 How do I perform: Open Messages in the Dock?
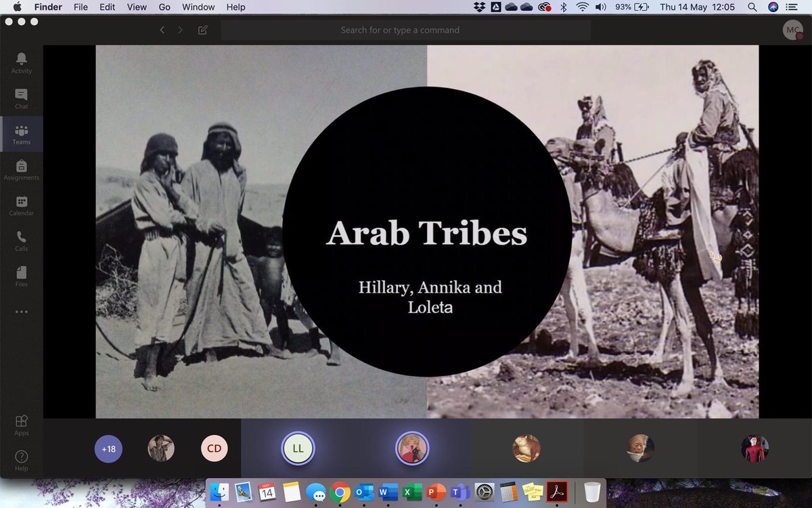tap(316, 492)
